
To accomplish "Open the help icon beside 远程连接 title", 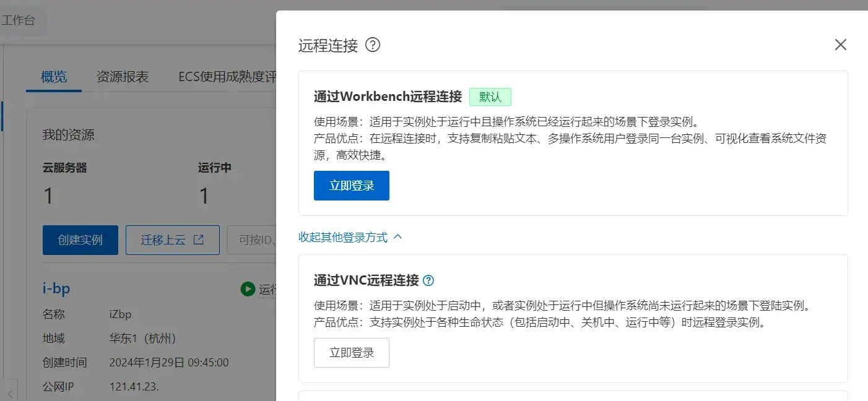I will point(373,45).
